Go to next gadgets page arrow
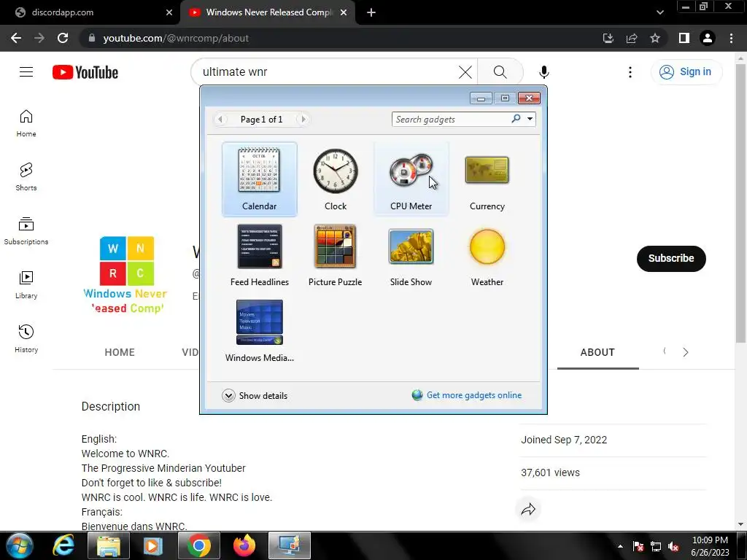 click(303, 119)
